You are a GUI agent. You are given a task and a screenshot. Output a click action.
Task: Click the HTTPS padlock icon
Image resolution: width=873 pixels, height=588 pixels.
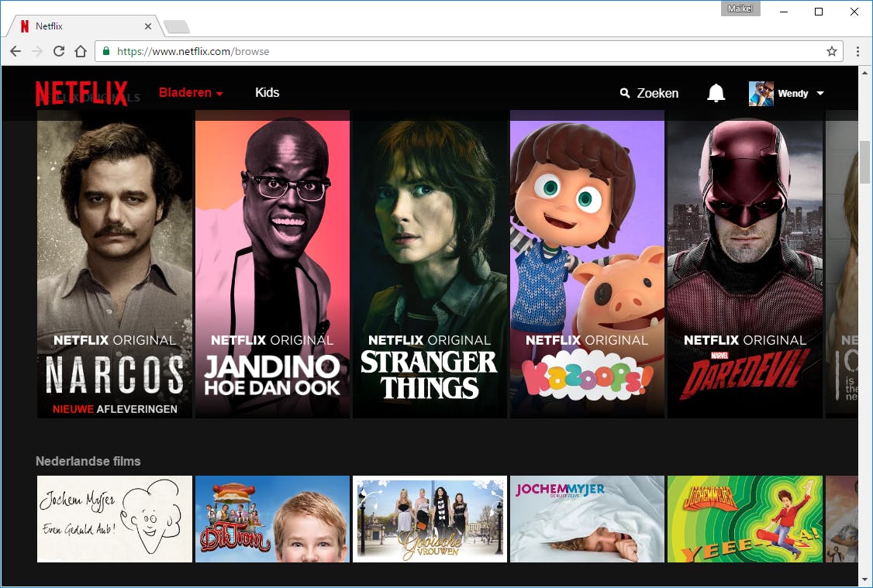tap(105, 51)
